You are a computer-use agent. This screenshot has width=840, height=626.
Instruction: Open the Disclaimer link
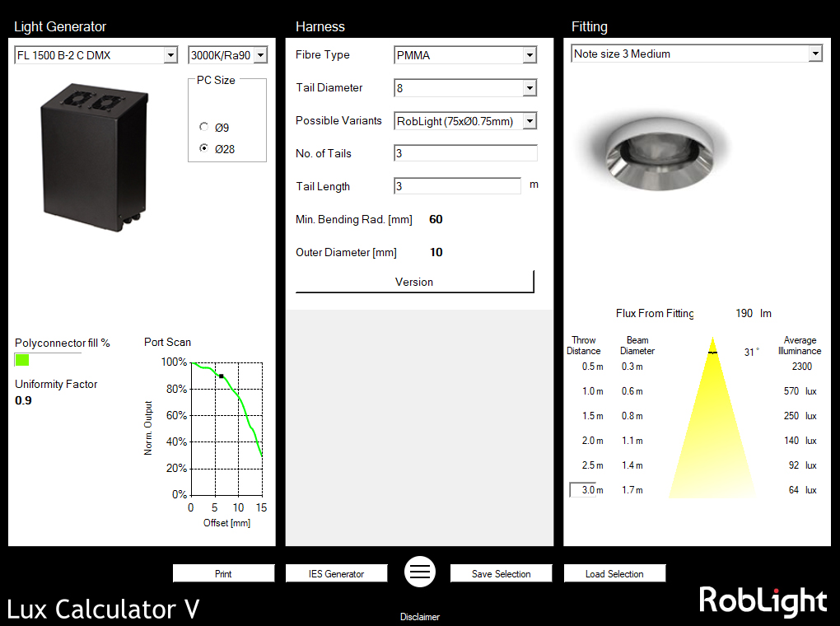click(419, 617)
